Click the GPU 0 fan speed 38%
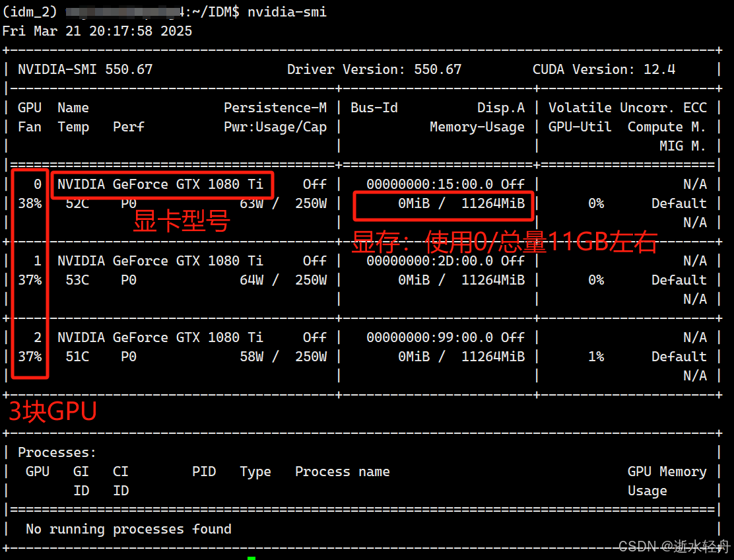Screen dimensions: 734x560 tap(30, 203)
